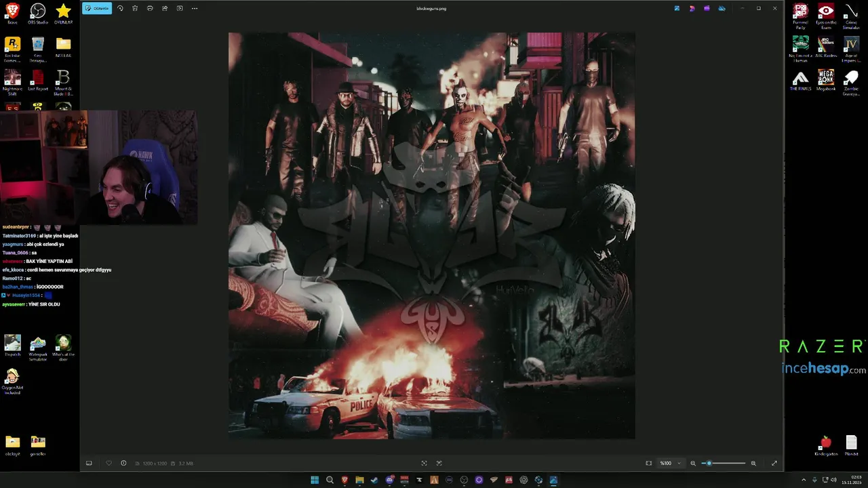Click the OneDrive cloud icon in title bar
This screenshot has width=868, height=488.
coord(722,8)
